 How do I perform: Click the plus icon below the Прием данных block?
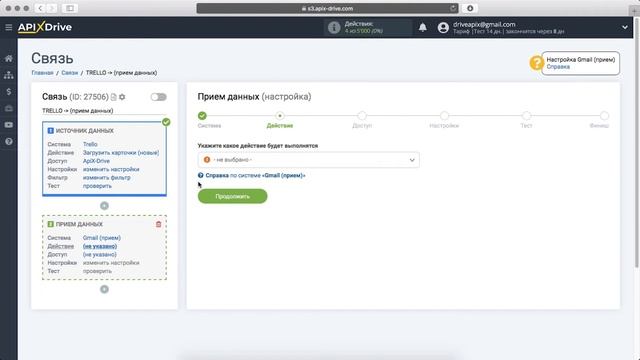(x=104, y=289)
